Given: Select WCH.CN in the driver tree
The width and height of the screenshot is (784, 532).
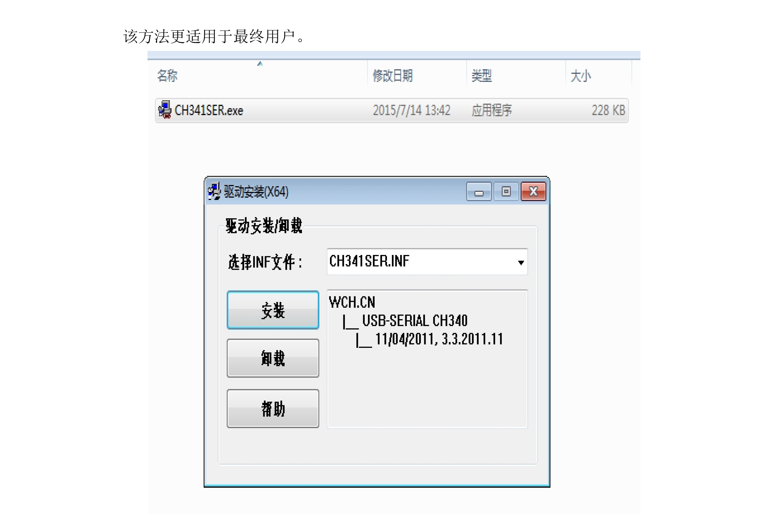Looking at the screenshot, I should (352, 302).
